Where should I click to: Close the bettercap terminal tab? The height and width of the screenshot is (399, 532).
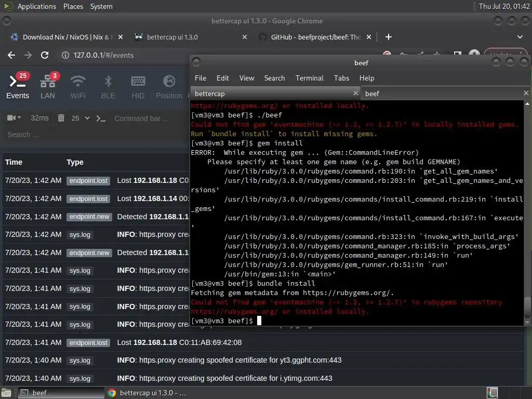[x=355, y=93]
